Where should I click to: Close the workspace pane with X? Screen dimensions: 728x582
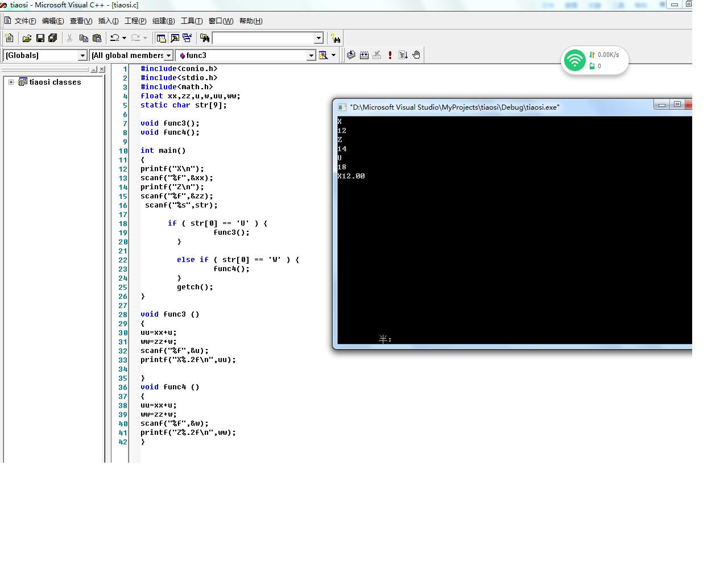(102, 69)
